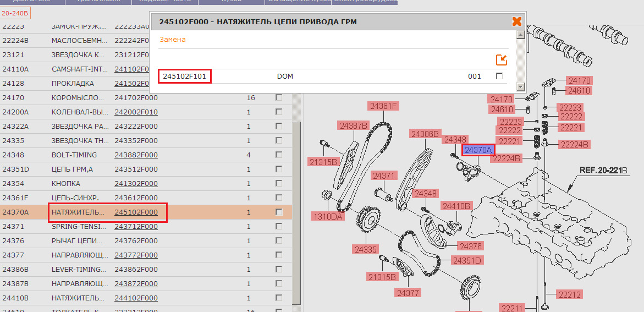Click the 243882F000 part link
This screenshot has height=312, width=644.
click(x=136, y=155)
